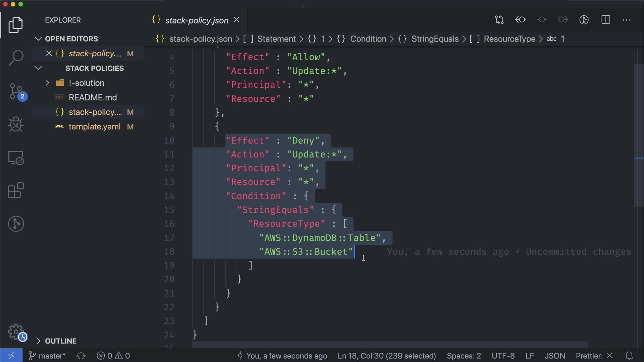This screenshot has height=362, width=644.
Task: Click the master branch status item
Action: (x=48, y=356)
